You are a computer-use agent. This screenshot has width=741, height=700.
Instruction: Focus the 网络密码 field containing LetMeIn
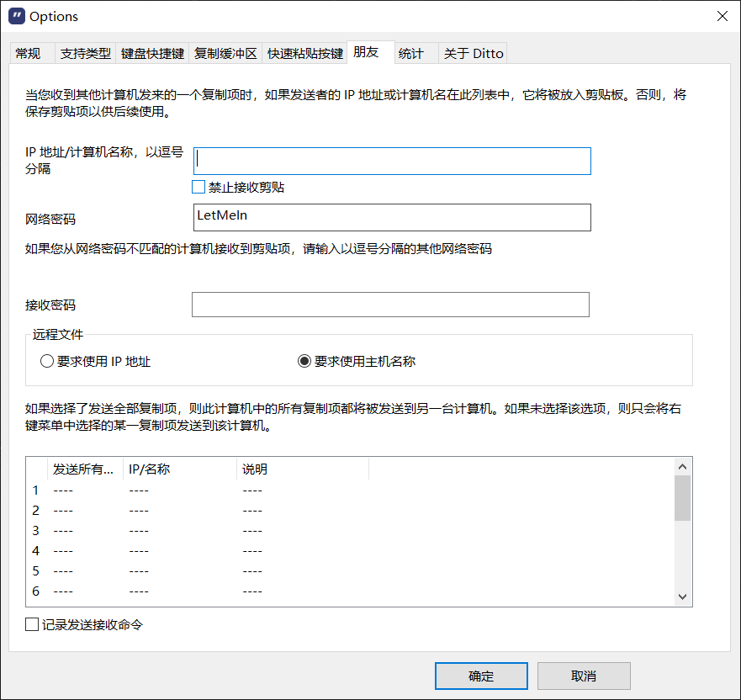tap(392, 217)
